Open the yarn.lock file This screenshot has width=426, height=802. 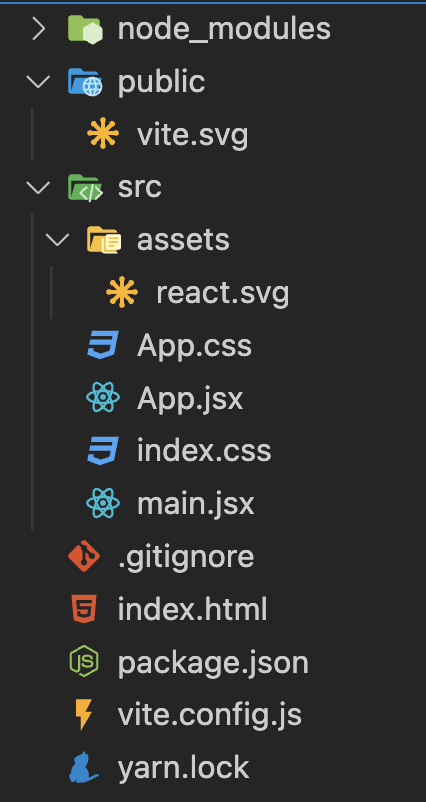(x=183, y=768)
